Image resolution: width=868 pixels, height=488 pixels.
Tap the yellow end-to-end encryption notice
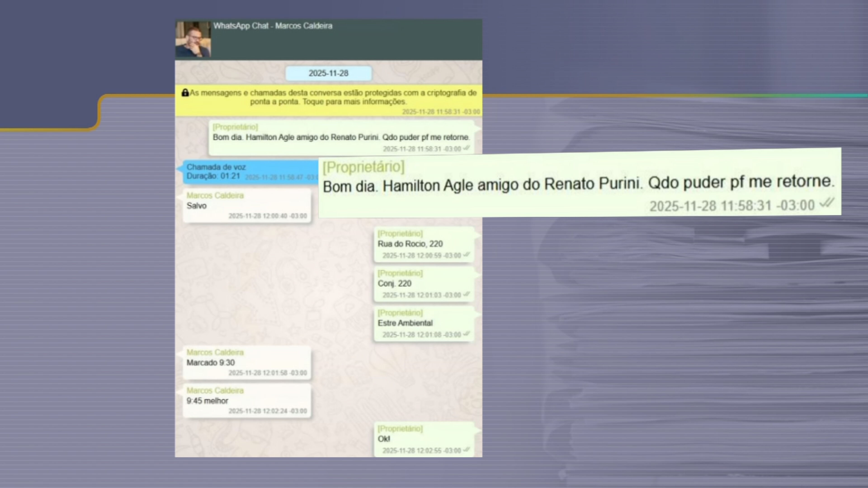[328, 100]
